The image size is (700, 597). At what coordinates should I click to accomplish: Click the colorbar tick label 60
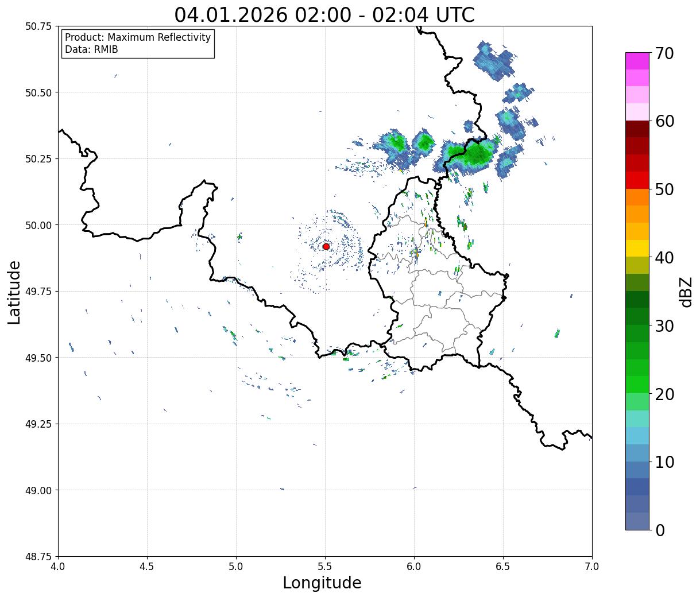point(664,121)
